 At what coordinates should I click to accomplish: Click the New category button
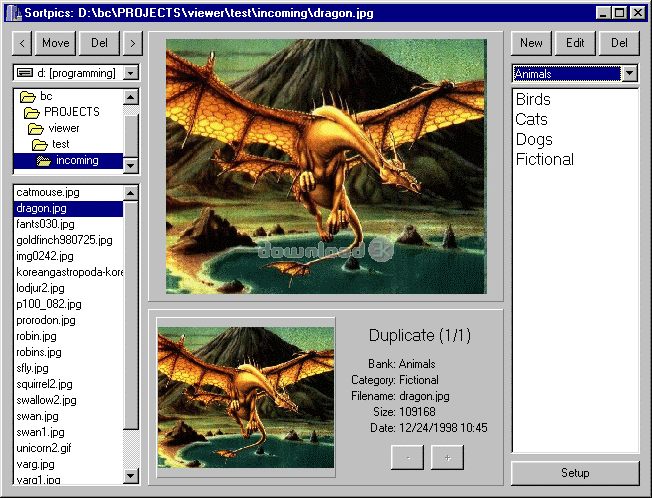(x=531, y=43)
